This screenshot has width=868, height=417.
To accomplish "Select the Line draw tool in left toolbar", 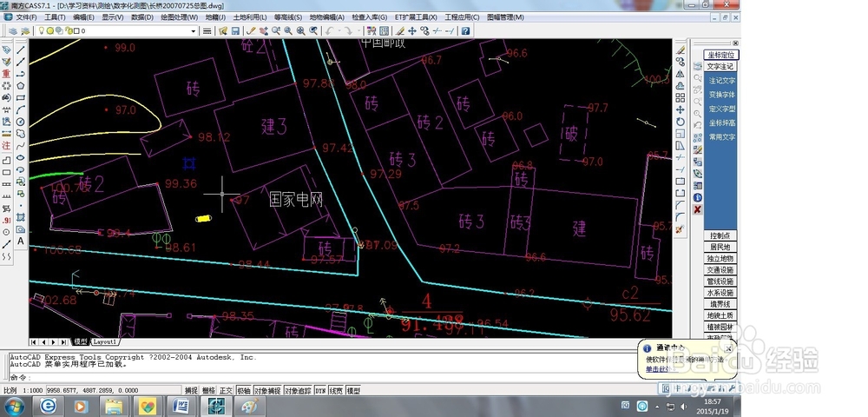I will (x=21, y=50).
